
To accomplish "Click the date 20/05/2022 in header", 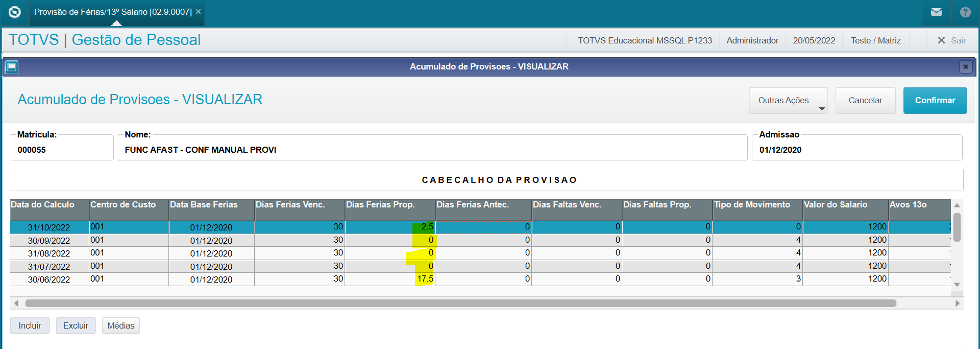I will [x=814, y=40].
